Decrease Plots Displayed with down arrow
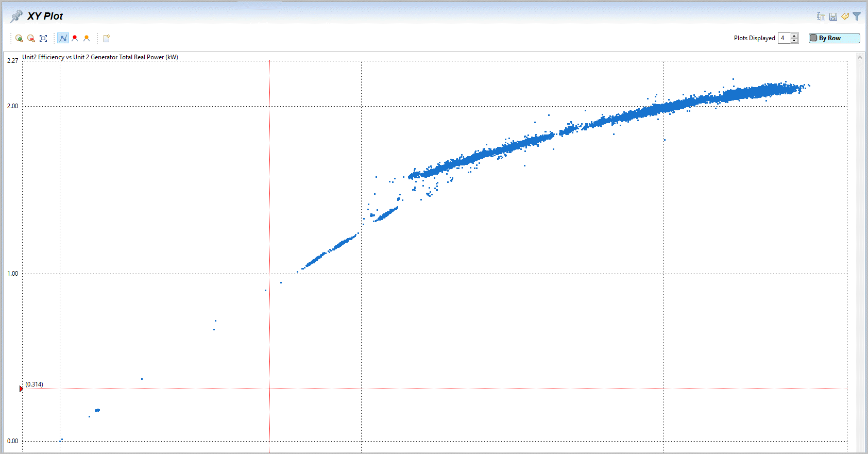Viewport: 868px width, 454px height. coord(794,41)
